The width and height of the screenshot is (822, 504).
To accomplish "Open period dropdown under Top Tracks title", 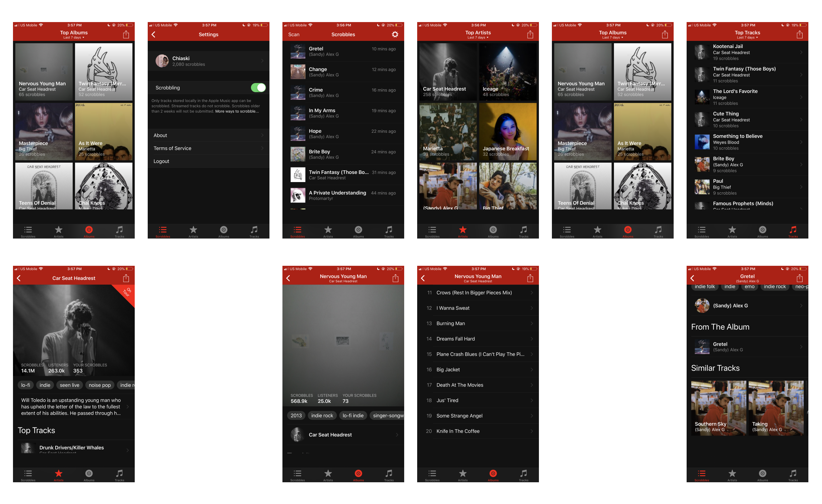I will pyautogui.click(x=747, y=37).
